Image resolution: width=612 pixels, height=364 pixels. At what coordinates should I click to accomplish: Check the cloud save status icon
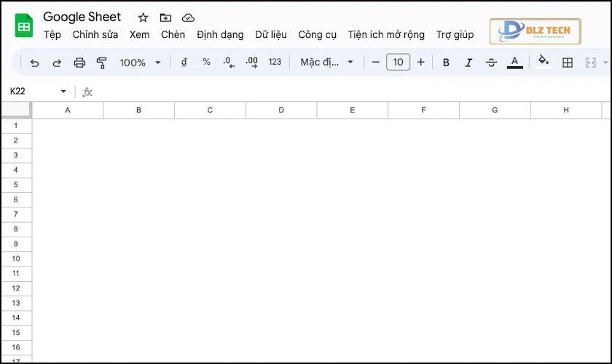point(188,17)
